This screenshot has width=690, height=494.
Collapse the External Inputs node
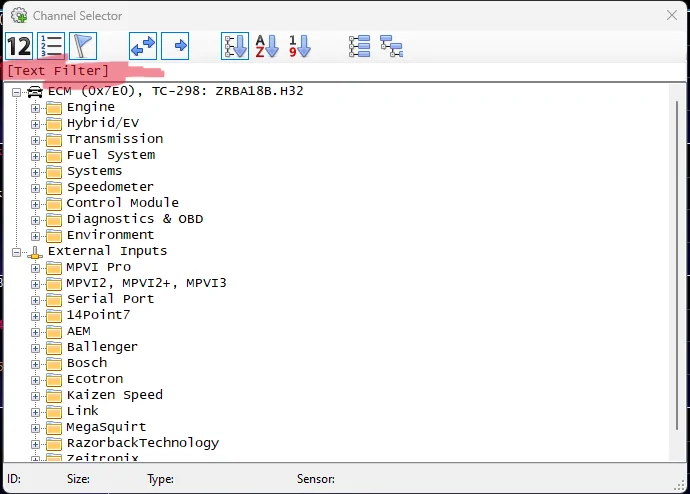17,252
